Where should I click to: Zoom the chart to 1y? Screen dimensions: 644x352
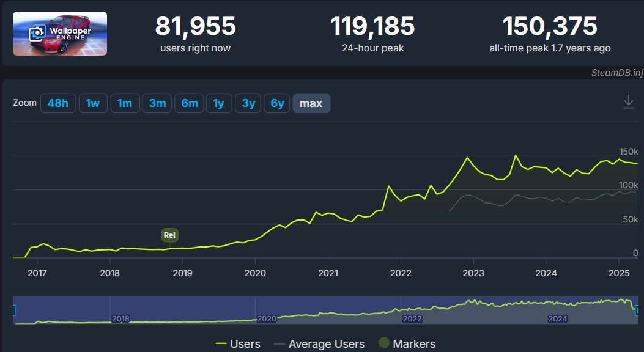tap(219, 103)
